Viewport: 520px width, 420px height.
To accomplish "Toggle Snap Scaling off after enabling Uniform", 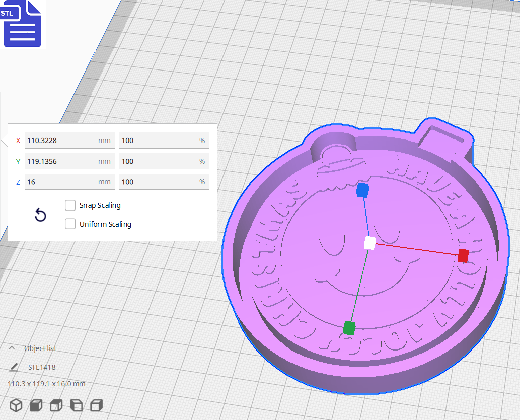I will (x=70, y=205).
